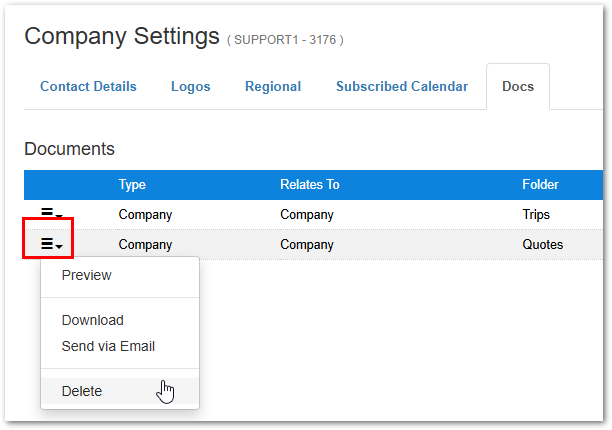
Task: Click the Folder column header
Action: [x=540, y=184]
